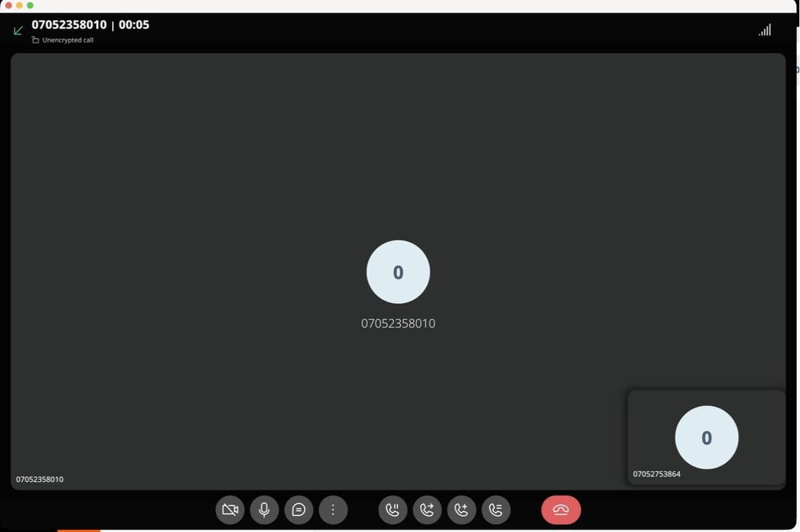
Task: Put the call on hold
Action: click(393, 510)
